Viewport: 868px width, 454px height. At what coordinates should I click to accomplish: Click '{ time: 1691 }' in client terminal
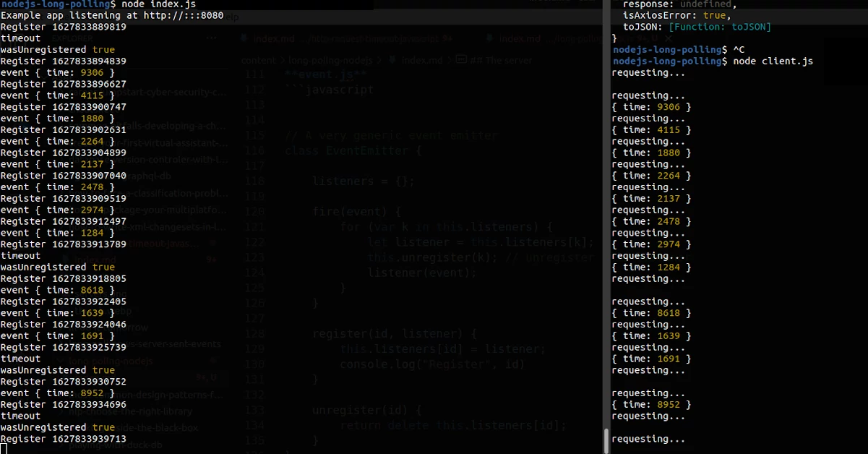point(652,359)
